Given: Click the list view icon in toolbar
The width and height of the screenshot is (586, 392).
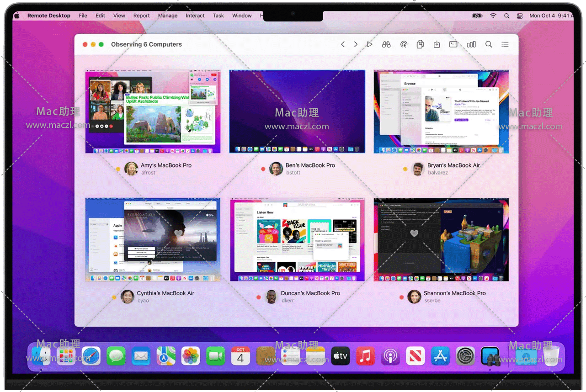Looking at the screenshot, I should [505, 44].
